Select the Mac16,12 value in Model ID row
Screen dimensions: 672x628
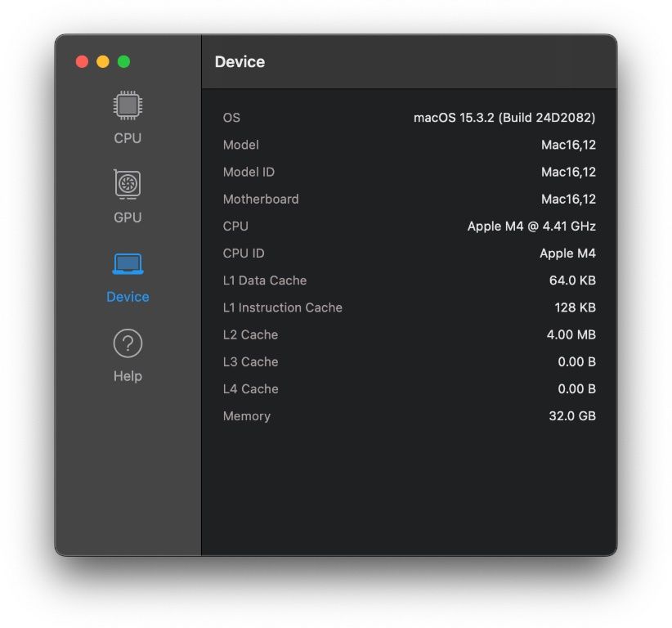(568, 172)
